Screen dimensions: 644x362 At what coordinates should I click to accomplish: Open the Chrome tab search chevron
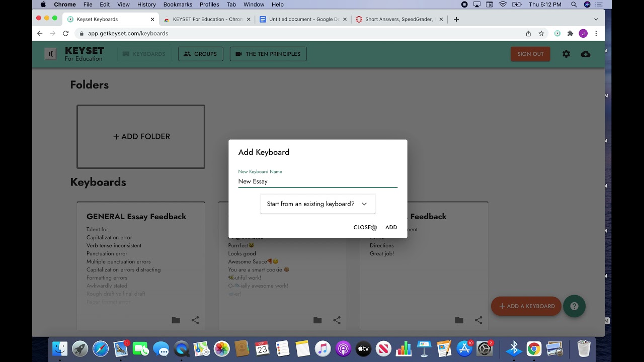[596, 19]
